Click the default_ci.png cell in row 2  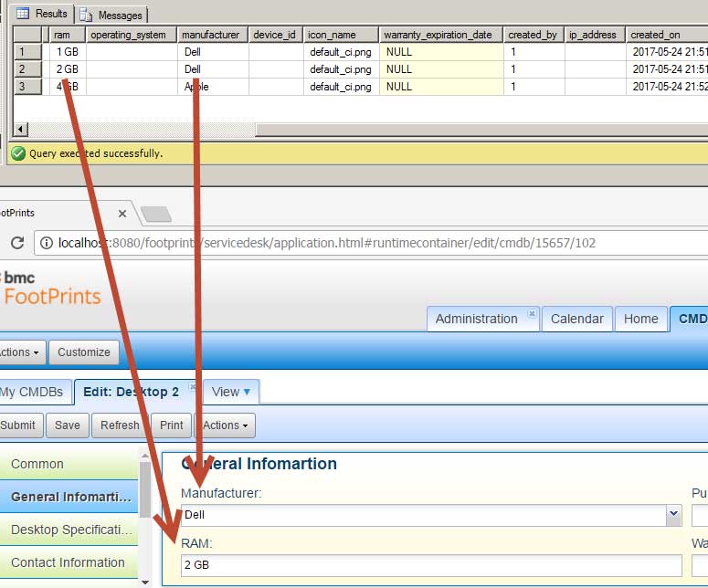(341, 69)
